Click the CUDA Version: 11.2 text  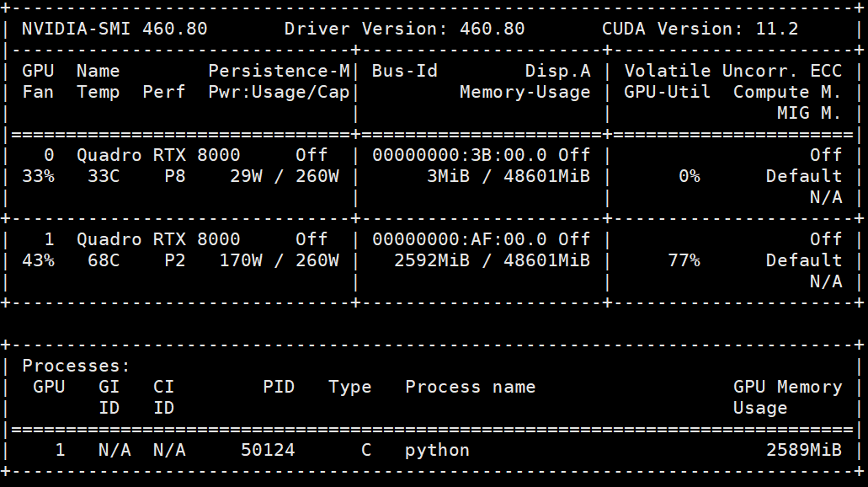(700, 29)
